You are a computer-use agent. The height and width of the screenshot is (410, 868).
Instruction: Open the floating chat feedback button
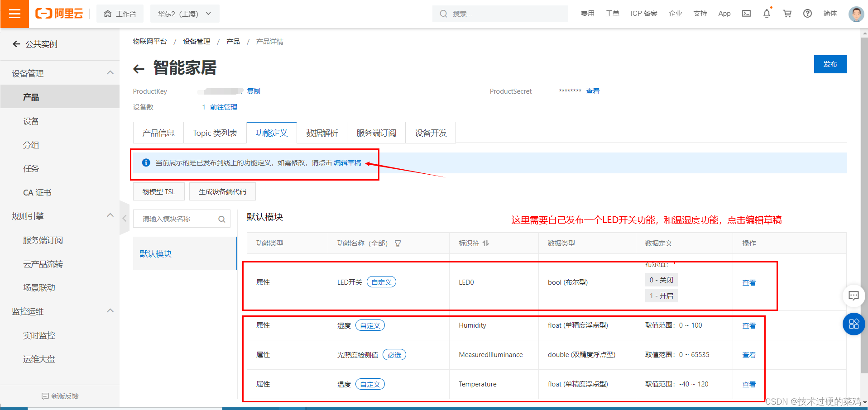pos(854,296)
